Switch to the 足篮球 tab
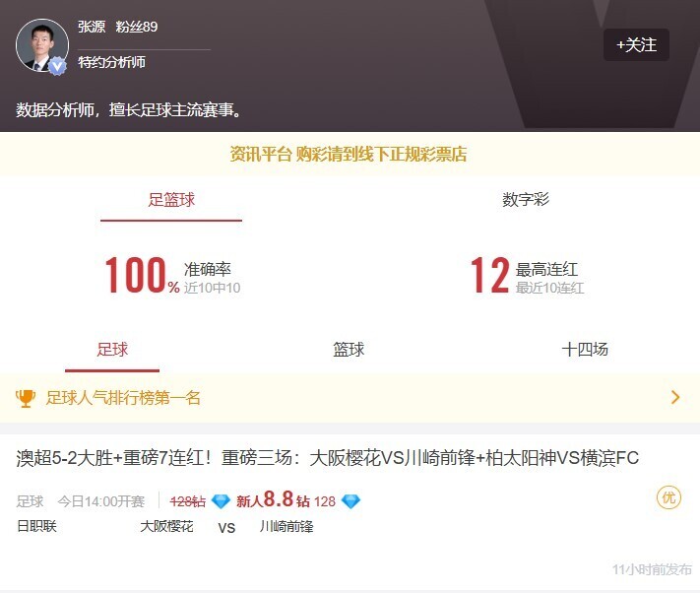Screen dimensions: 700x593 [171, 200]
